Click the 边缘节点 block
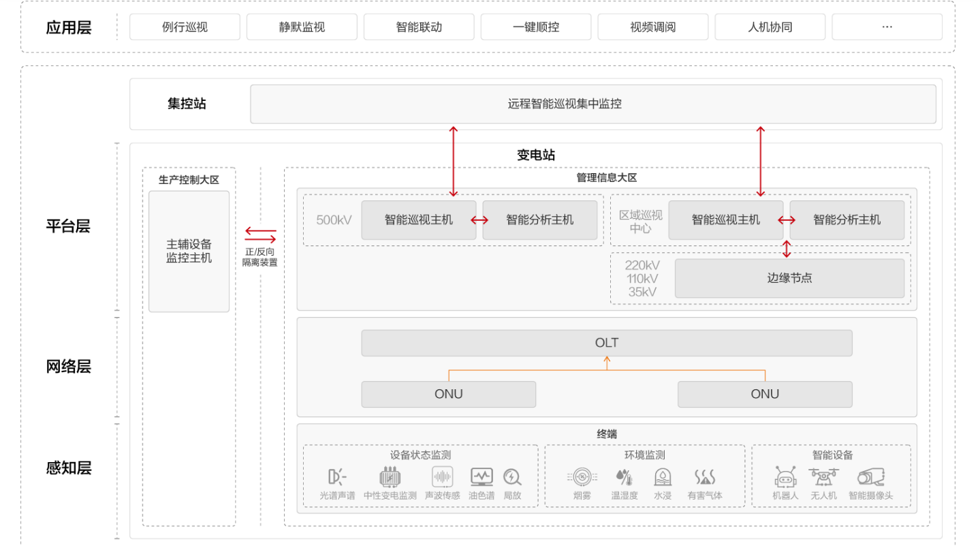980x546 pixels. pyautogui.click(x=789, y=278)
